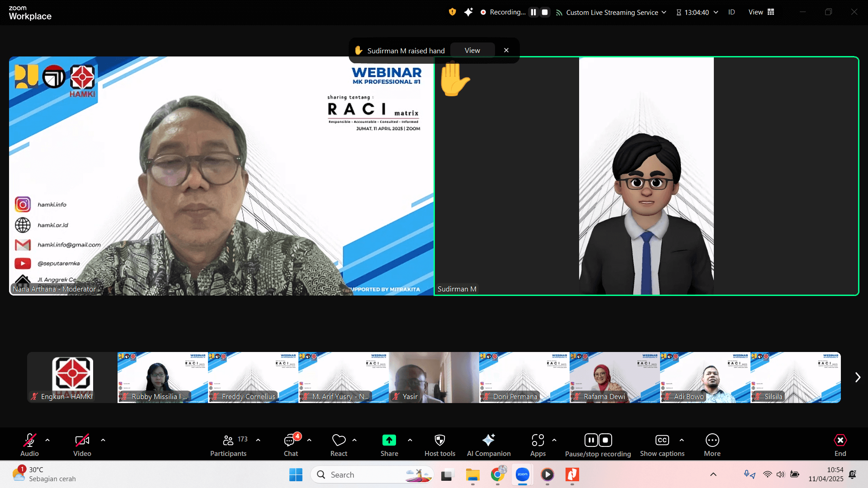The image size is (868, 488).
Task: Pause recording from top bar
Action: pos(533,12)
